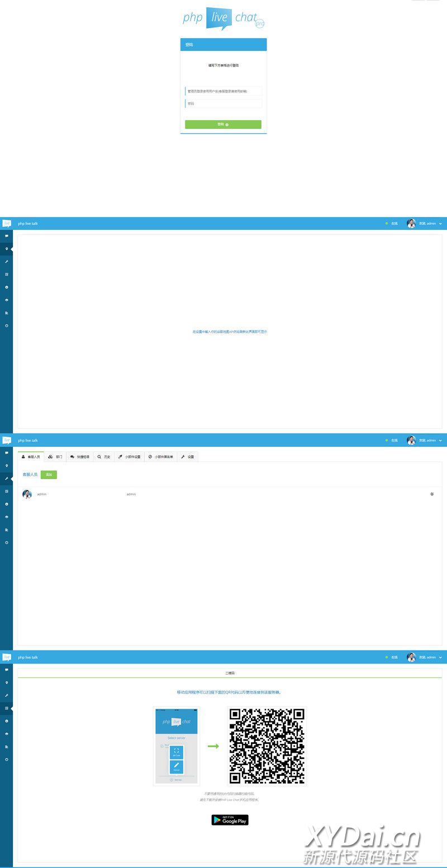Click power logout icon in map screen sidebar
This screenshot has height=868, width=447.
pos(7,325)
